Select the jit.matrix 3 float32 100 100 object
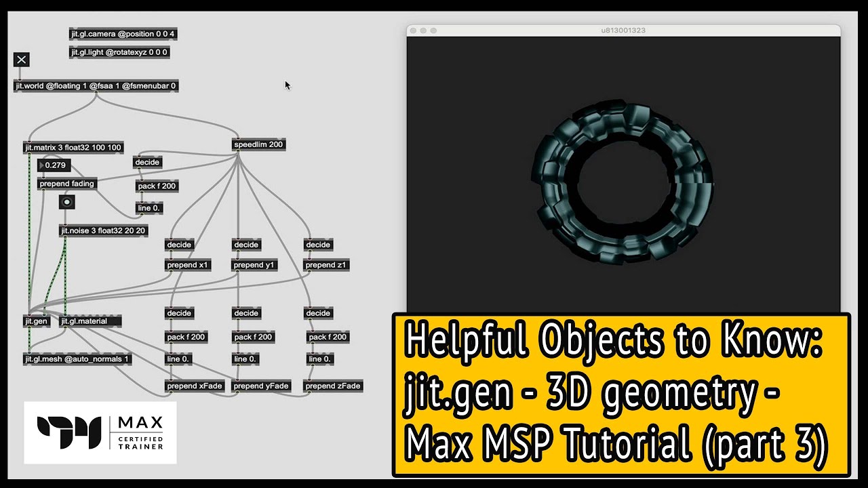The image size is (868, 488). [73, 147]
